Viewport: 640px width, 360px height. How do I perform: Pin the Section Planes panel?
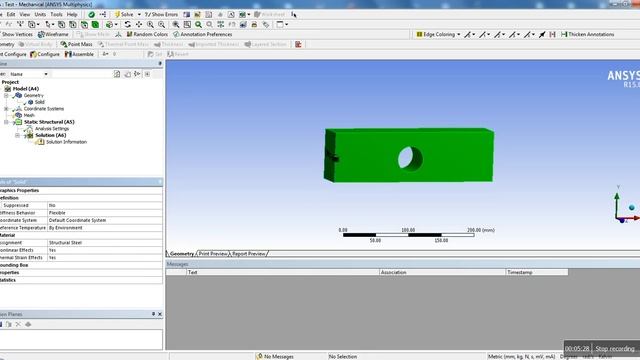click(x=153, y=314)
